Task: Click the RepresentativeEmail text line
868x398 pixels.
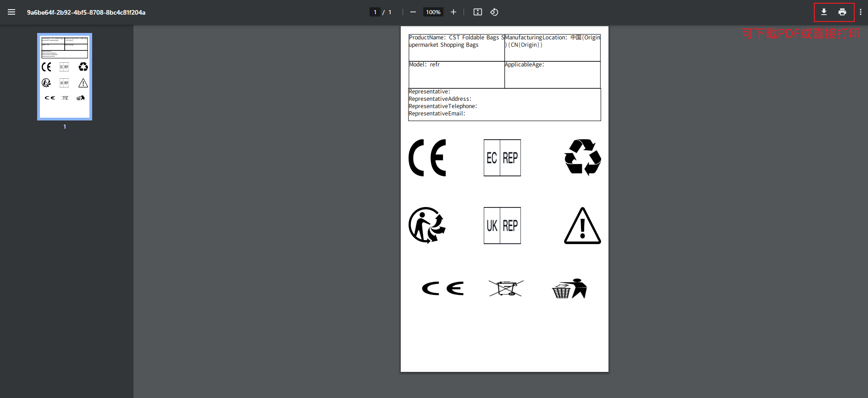Action: tap(437, 114)
